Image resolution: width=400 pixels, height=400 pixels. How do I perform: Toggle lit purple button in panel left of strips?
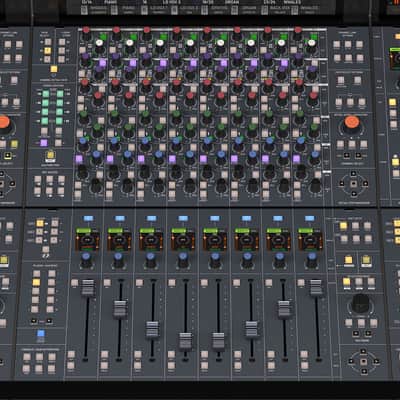pos(44,143)
